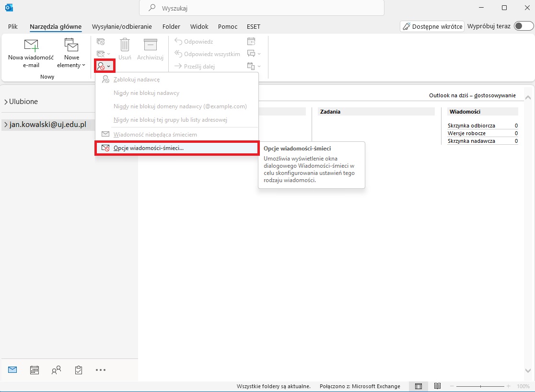
Task: Click Wszystkie foldery są aktualne status
Action: [274, 386]
